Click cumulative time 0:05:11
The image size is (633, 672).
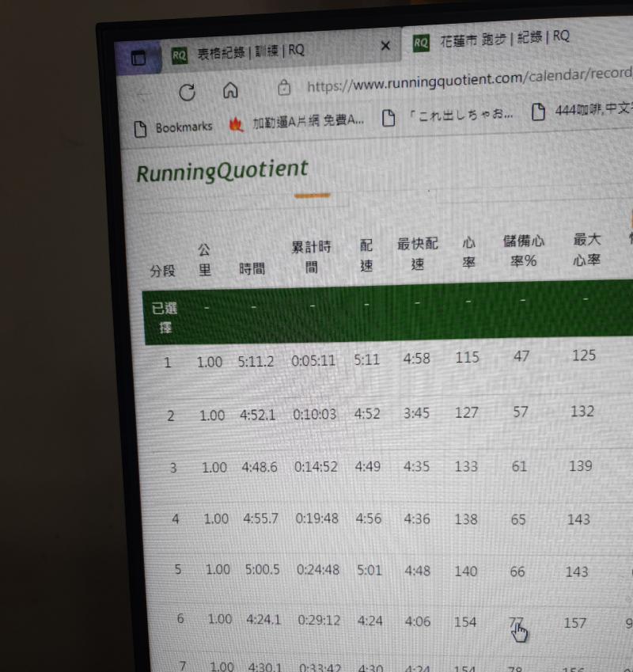coord(313,361)
